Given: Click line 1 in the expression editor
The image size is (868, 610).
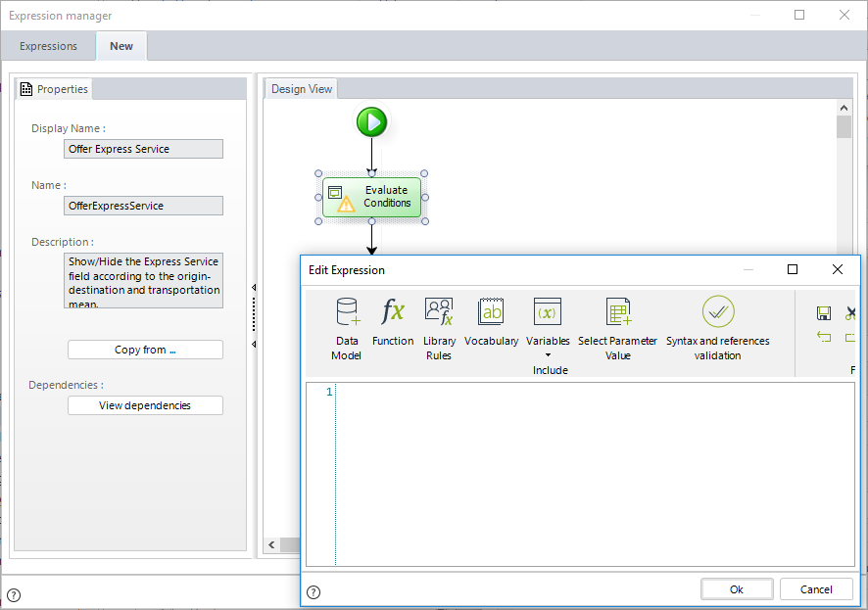Looking at the screenshot, I should pyautogui.click(x=595, y=392).
